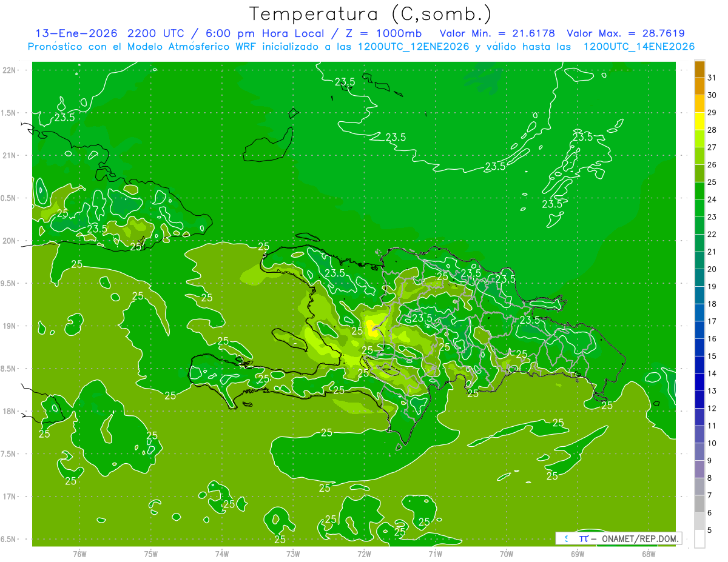Click "Valor Min. = 21.6178" in header

(497, 33)
